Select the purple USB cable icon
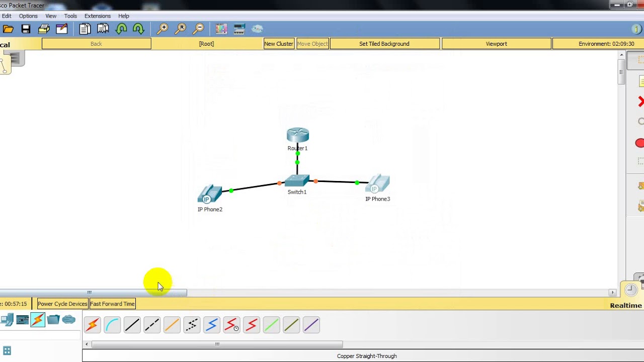Image resolution: width=644 pixels, height=362 pixels. point(311,325)
